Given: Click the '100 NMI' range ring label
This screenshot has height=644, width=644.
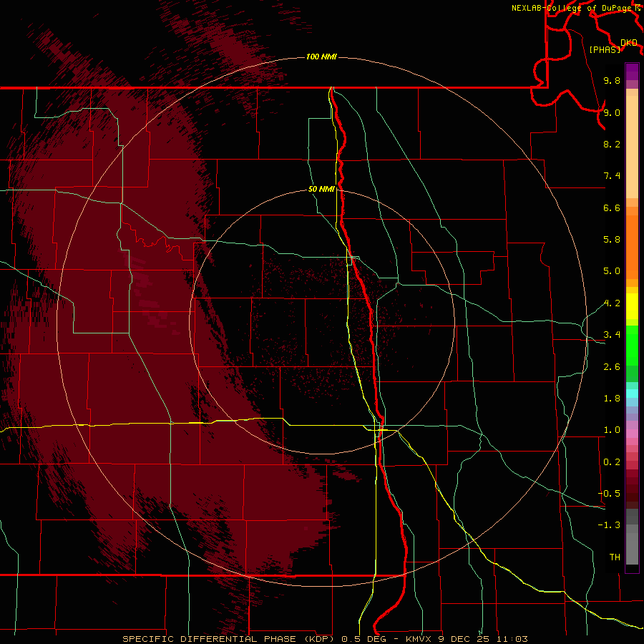Looking at the screenshot, I should (x=321, y=57).
